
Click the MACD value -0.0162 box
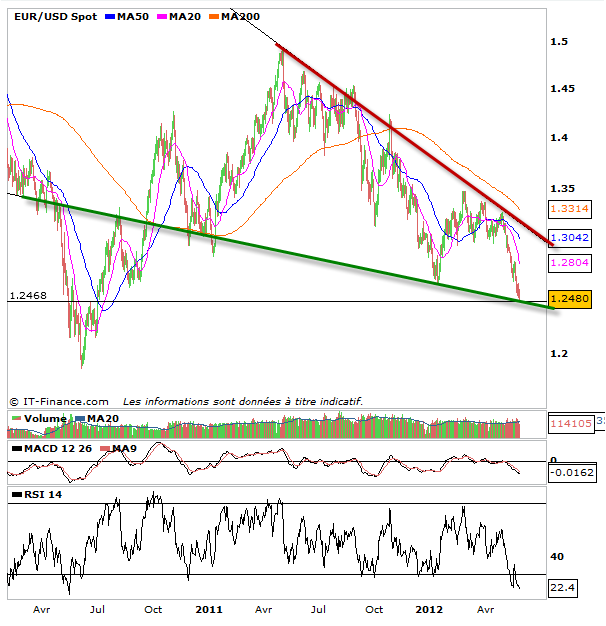pos(571,472)
